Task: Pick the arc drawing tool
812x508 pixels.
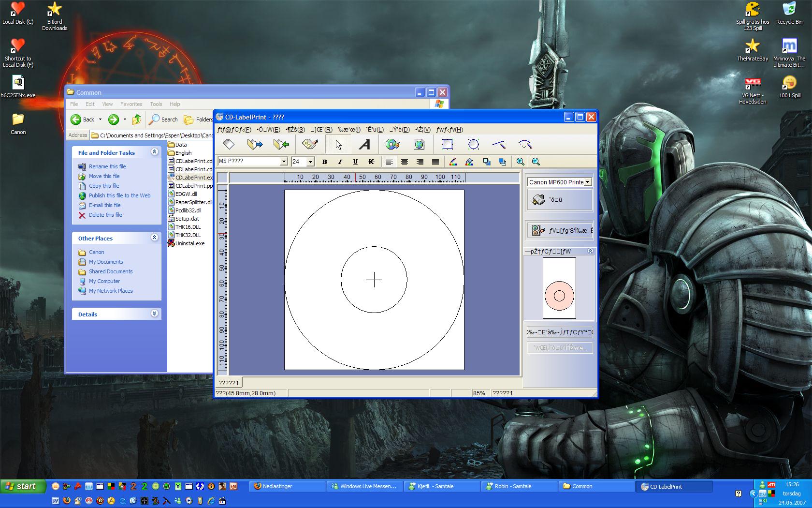Action: click(525, 144)
